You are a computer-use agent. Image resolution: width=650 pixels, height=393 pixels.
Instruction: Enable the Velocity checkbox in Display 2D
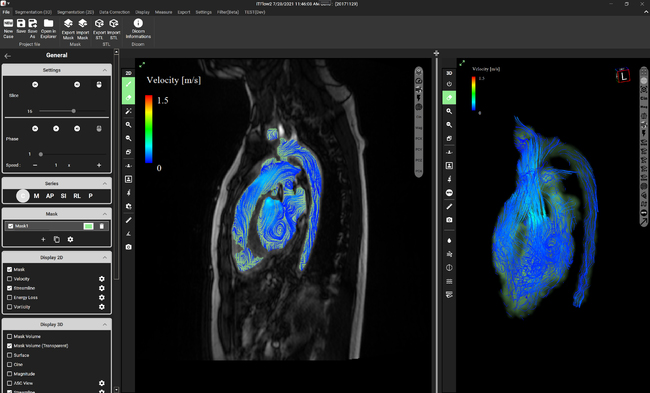tap(10, 279)
